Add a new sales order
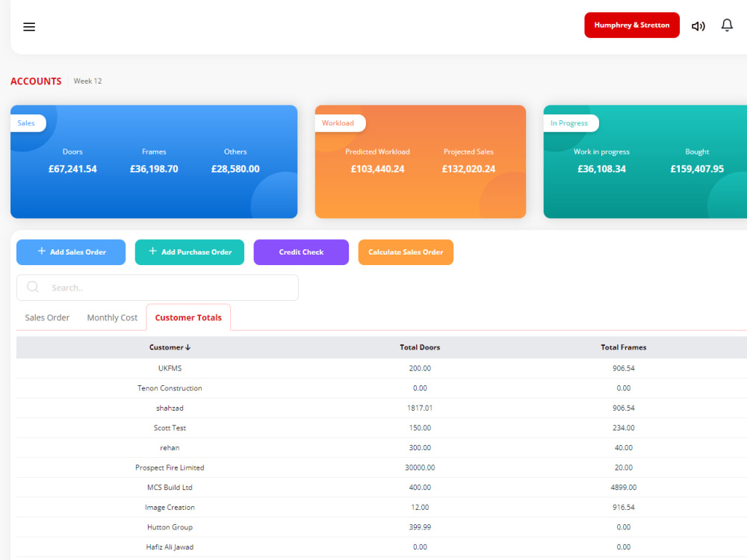 71,252
